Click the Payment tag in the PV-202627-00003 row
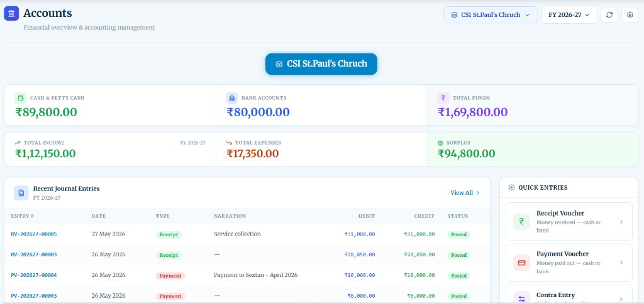This screenshot has height=304, width=644. point(170,296)
